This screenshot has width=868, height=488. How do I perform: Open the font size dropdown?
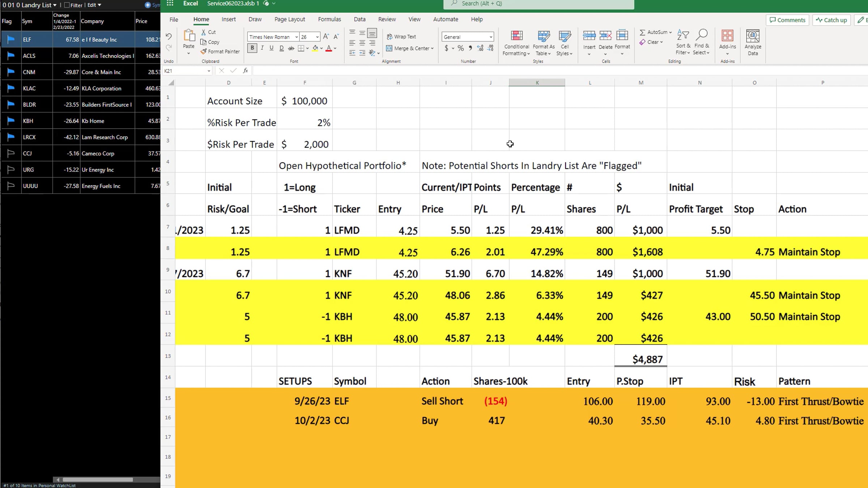[x=317, y=37]
